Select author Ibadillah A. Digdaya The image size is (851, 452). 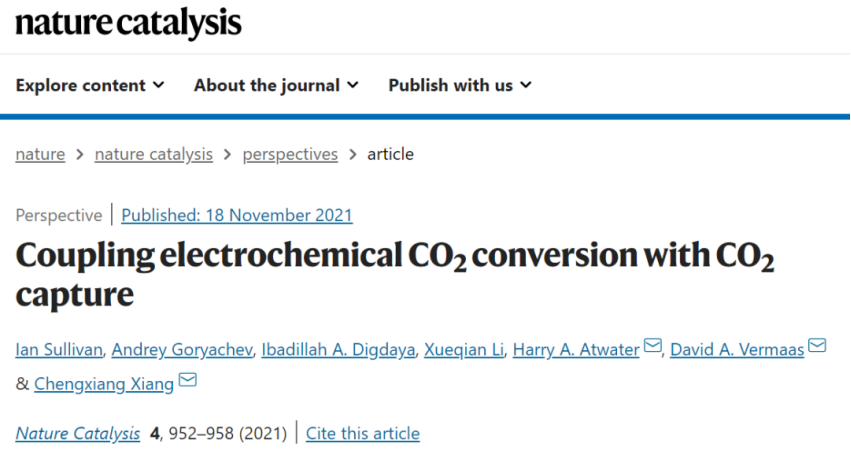pos(338,349)
